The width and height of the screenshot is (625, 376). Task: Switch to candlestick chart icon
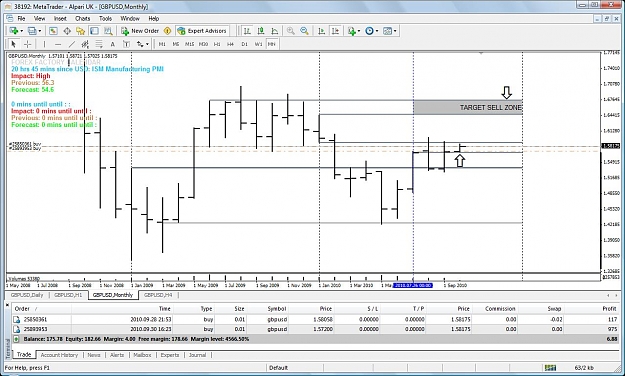[x=261, y=31]
